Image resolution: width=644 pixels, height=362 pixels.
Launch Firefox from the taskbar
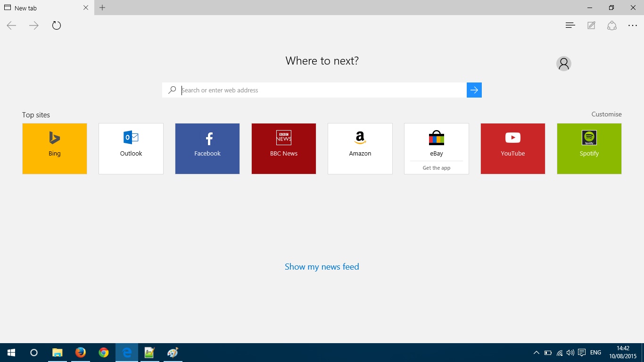pos(80,353)
